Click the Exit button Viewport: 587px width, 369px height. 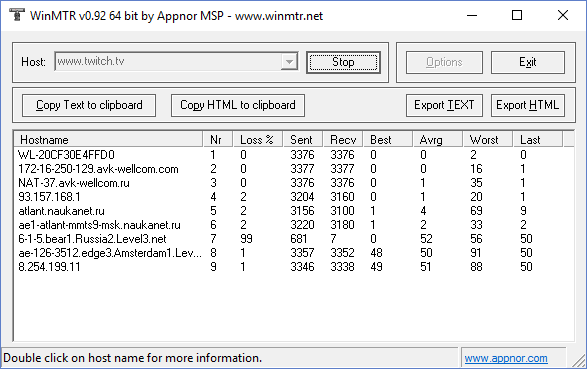527,62
